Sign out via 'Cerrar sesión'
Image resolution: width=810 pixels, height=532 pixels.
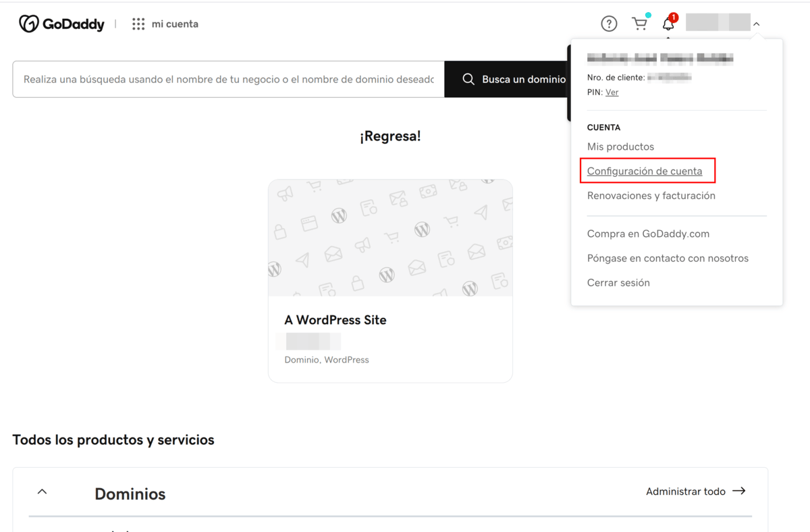[x=618, y=282]
